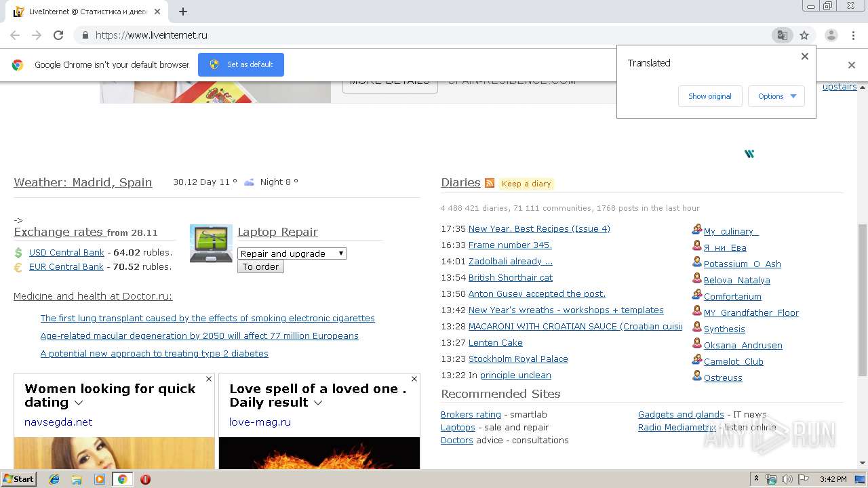The height and width of the screenshot is (488, 868).
Task: Open type 2 diabetes treatment article
Action: pos(155,354)
